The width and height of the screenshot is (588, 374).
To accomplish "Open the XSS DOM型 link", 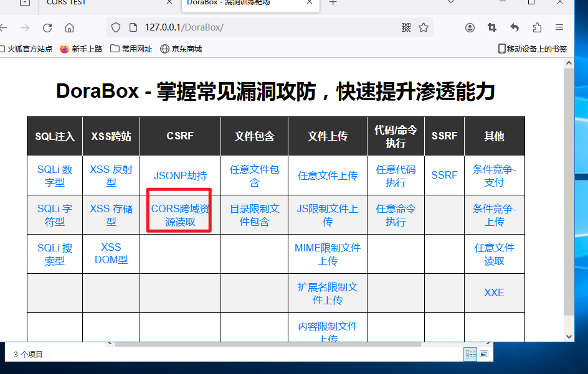I will point(111,254).
